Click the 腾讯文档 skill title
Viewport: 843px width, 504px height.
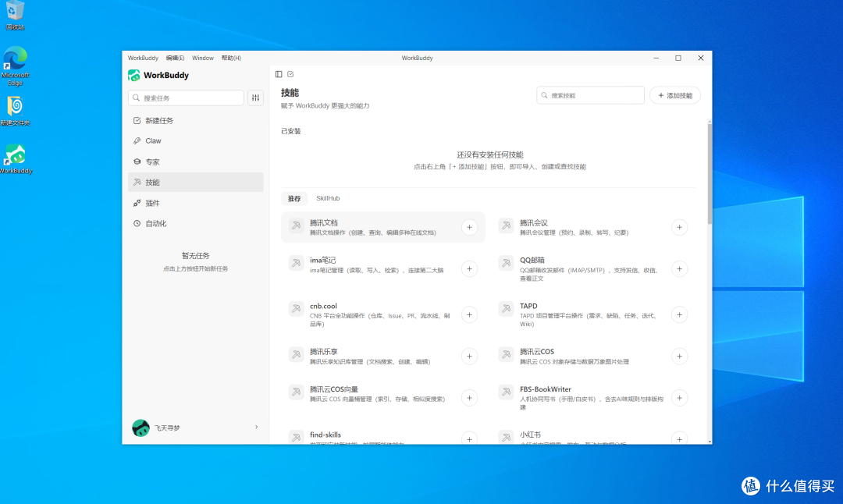click(324, 222)
